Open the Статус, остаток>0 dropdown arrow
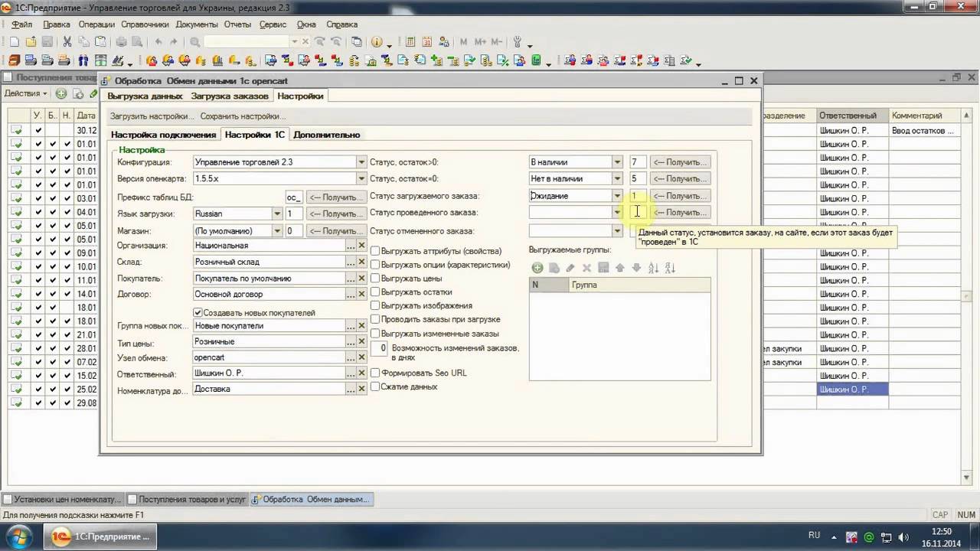The image size is (980, 551). click(617, 162)
